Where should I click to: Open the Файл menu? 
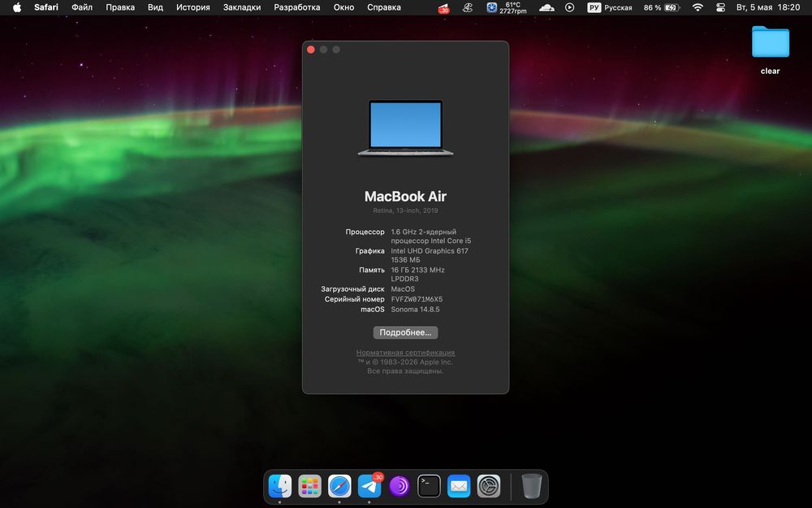82,7
